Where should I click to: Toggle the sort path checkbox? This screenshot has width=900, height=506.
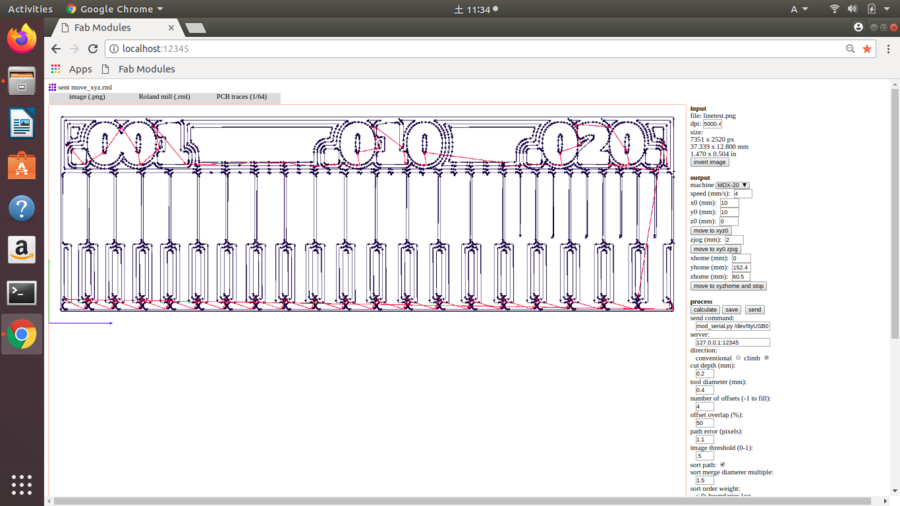(x=722, y=465)
